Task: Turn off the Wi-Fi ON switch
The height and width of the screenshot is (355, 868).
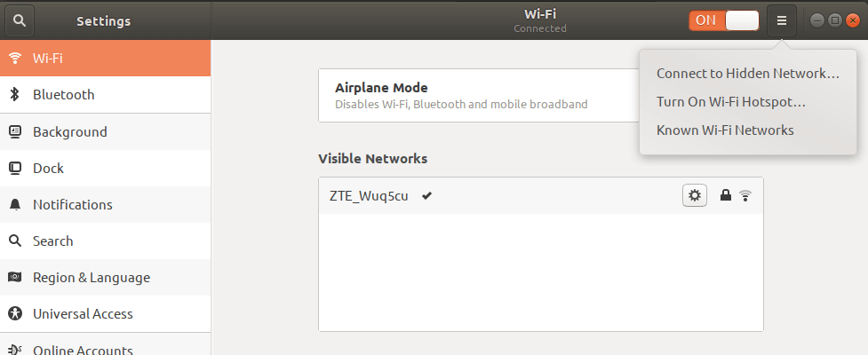Action: tap(724, 20)
